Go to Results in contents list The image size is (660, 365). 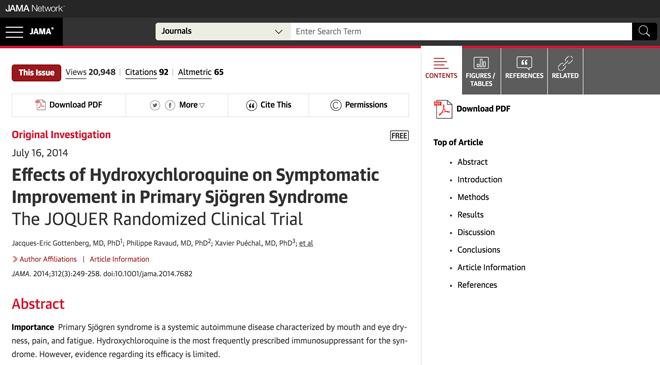pyautogui.click(x=470, y=215)
